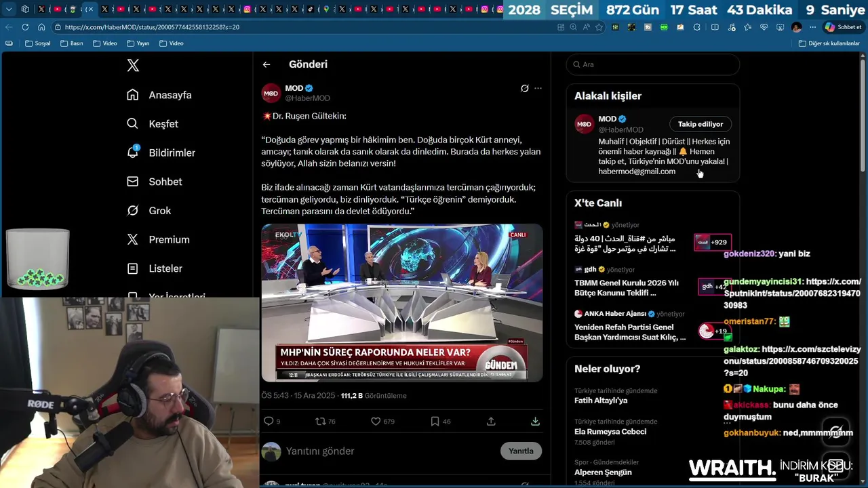Image resolution: width=868 pixels, height=488 pixels.
Task: Open Sohbet messages
Action: coord(155,182)
